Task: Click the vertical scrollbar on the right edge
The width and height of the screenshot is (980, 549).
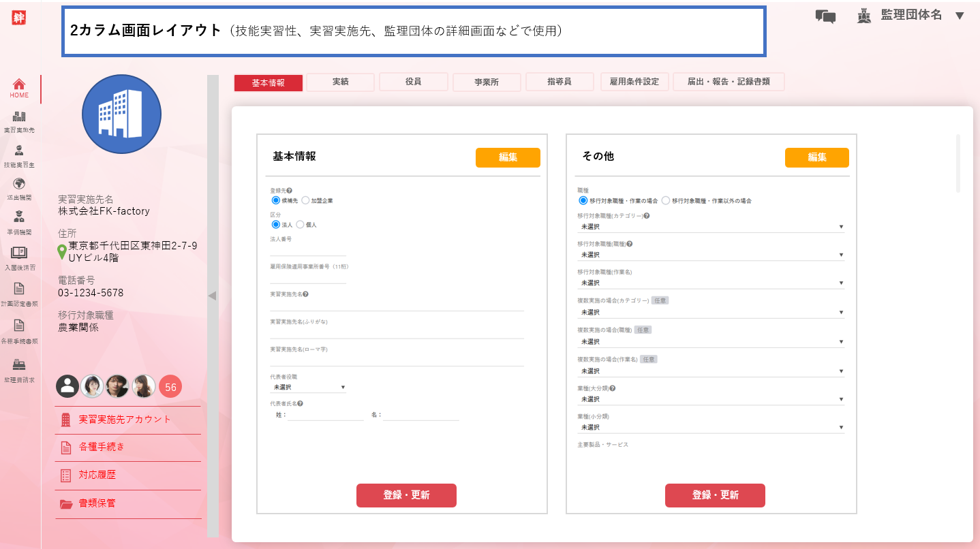Action: tap(958, 163)
